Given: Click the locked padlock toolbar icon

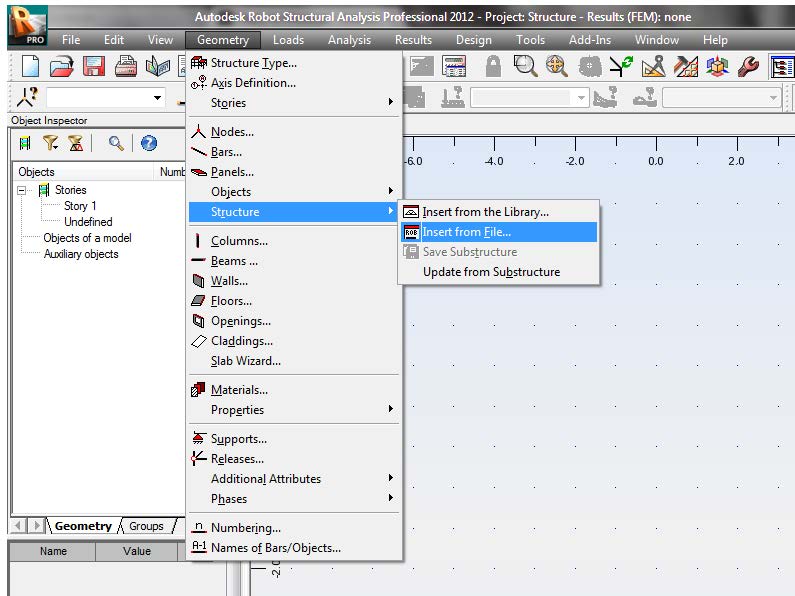Looking at the screenshot, I should coord(493,66).
